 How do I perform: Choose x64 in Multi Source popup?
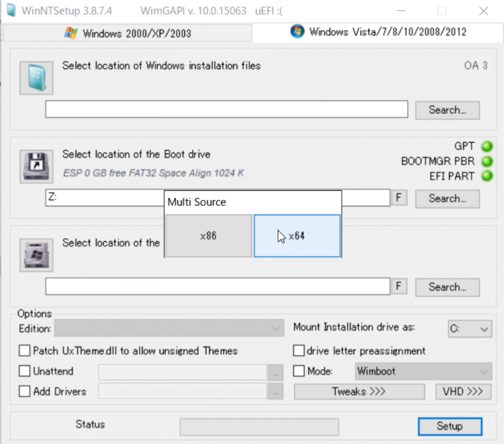297,236
